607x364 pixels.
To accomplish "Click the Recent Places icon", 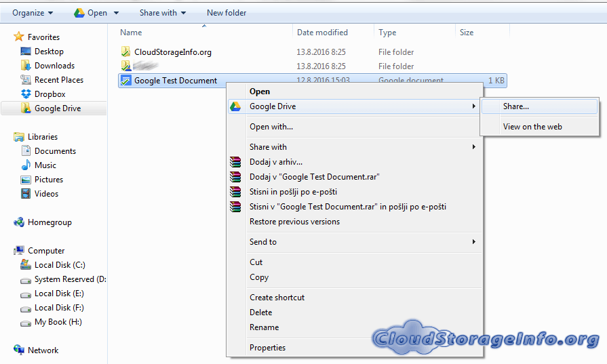I will coord(26,80).
